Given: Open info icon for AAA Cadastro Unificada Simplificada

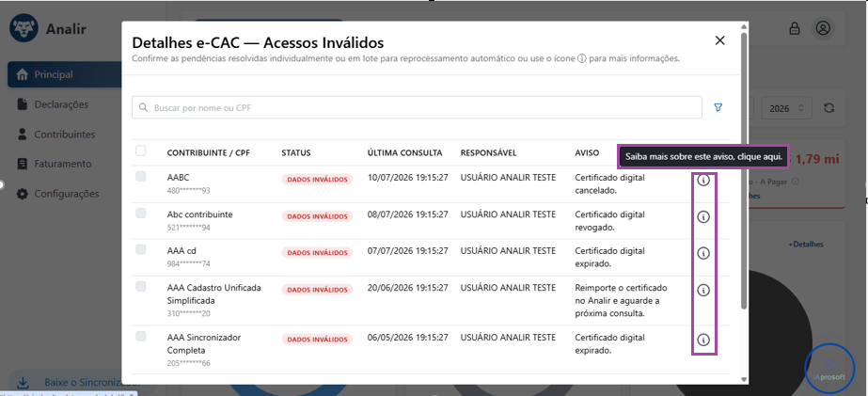Looking at the screenshot, I should 703,291.
